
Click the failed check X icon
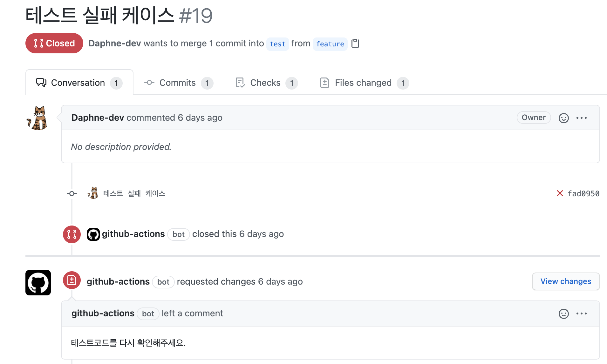[x=560, y=193]
